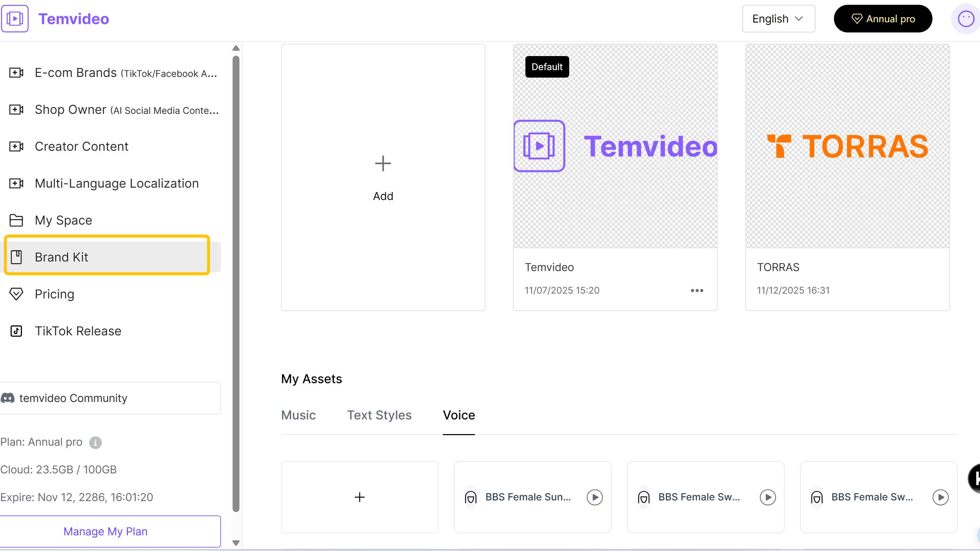
Task: Open the user profile avatar icon
Action: pos(965,19)
